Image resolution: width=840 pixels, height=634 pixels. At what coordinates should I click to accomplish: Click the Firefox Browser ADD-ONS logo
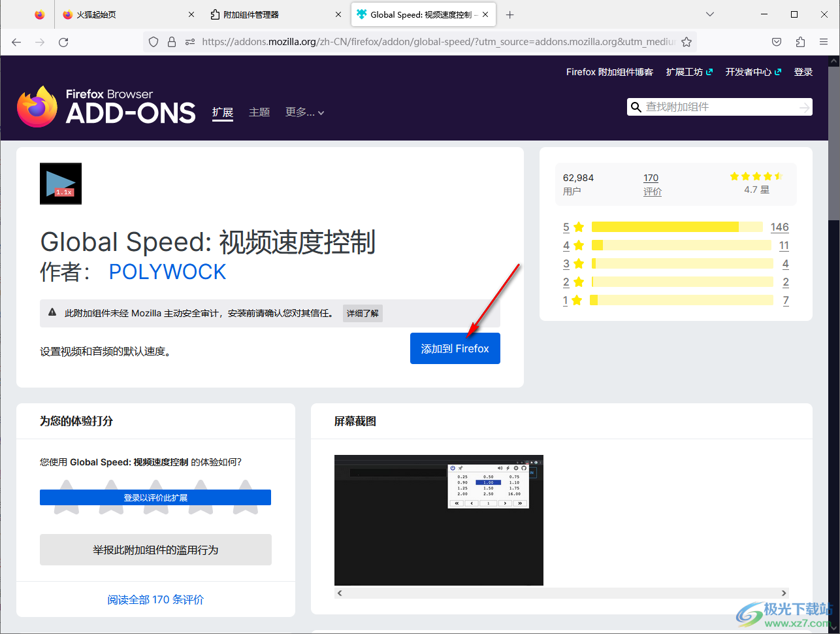tap(106, 107)
